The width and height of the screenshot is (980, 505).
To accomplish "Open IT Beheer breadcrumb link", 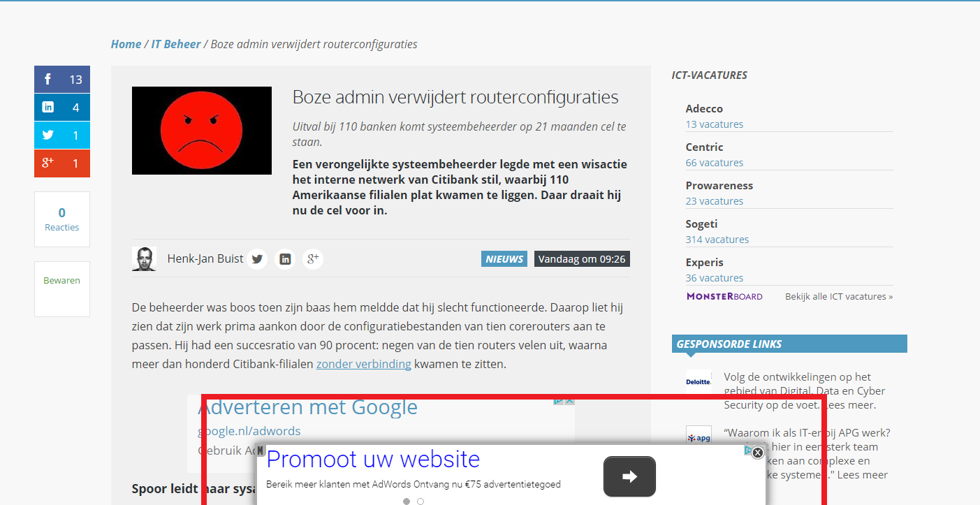I will click(x=176, y=44).
